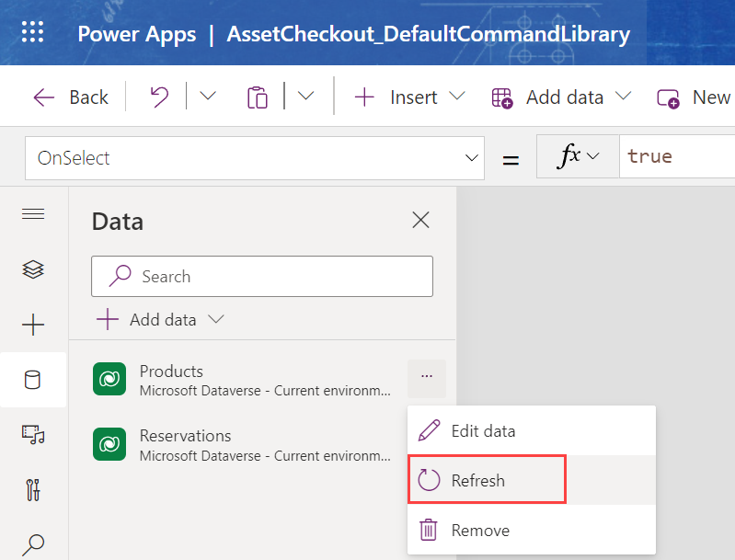Open the Tree view layers icon

(x=33, y=269)
